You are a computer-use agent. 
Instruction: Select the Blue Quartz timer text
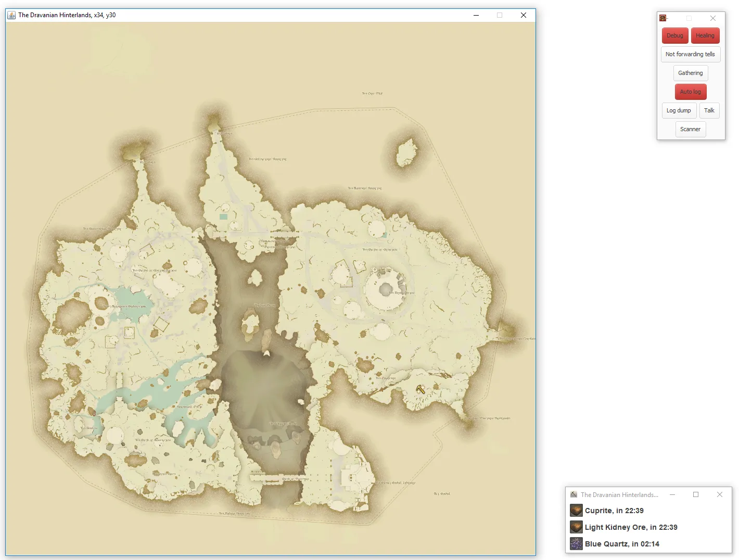622,544
